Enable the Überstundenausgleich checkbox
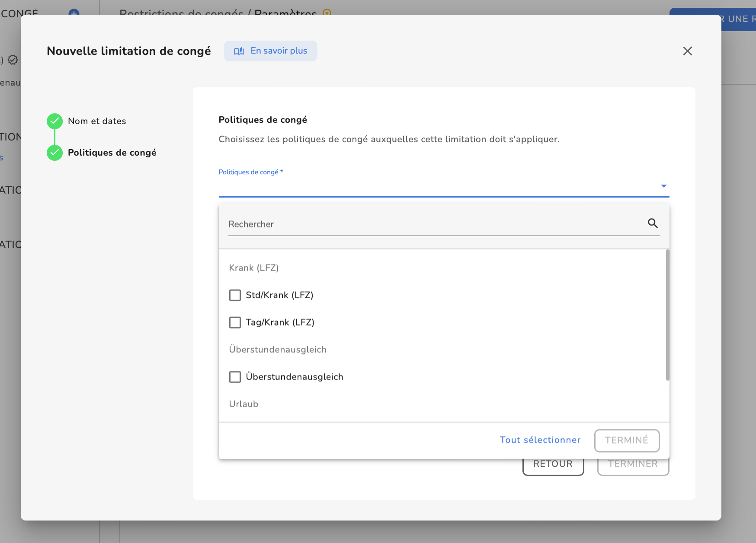This screenshot has width=756, height=543. (x=235, y=377)
